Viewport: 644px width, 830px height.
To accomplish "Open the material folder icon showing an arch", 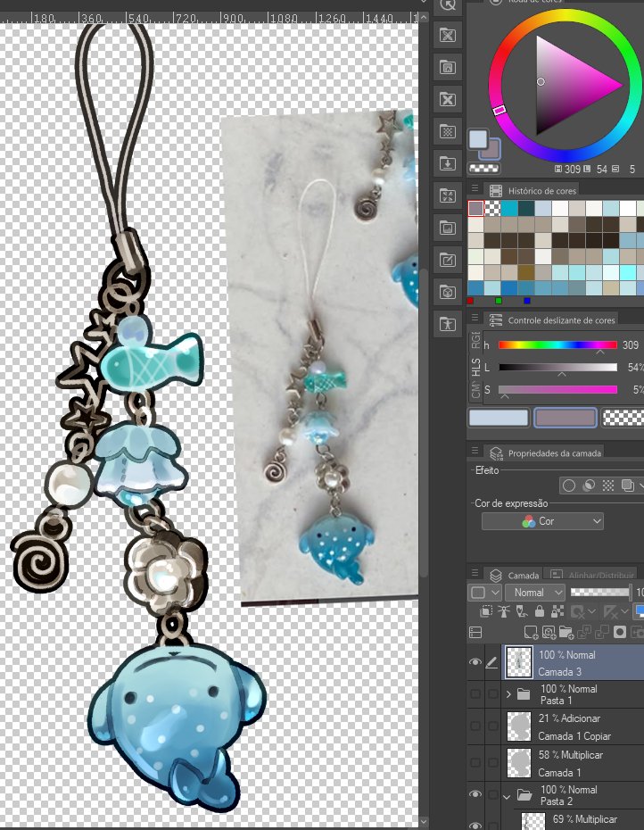I will pos(448,67).
